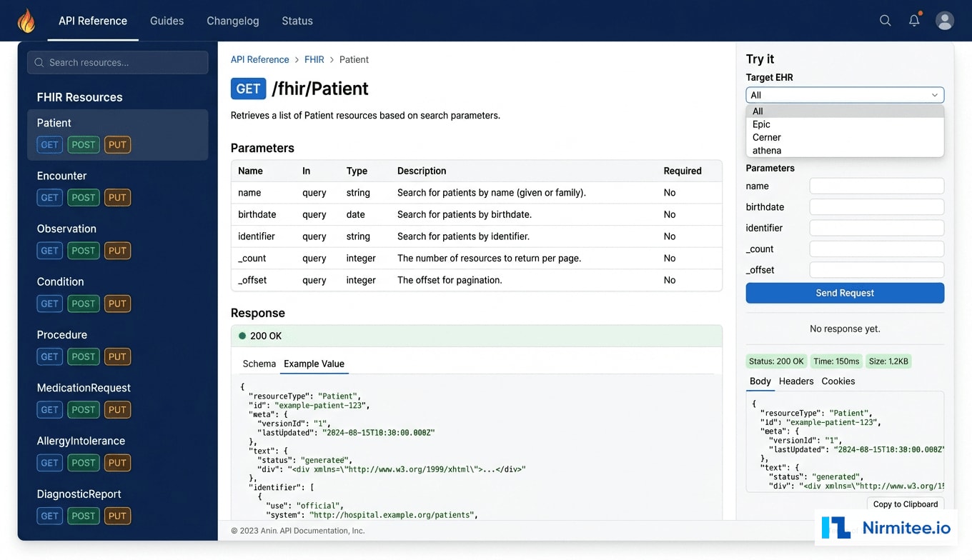
Task: Click the flame logo in the top bar
Action: 27,20
